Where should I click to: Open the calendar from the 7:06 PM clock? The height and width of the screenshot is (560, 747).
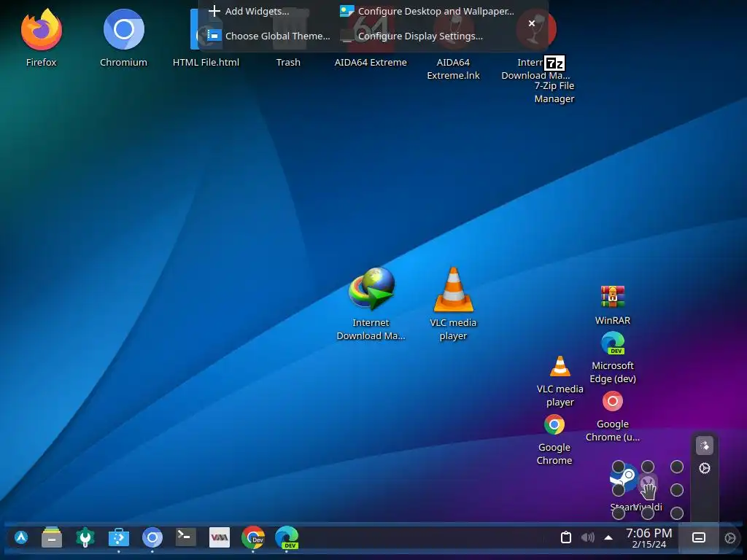point(649,537)
